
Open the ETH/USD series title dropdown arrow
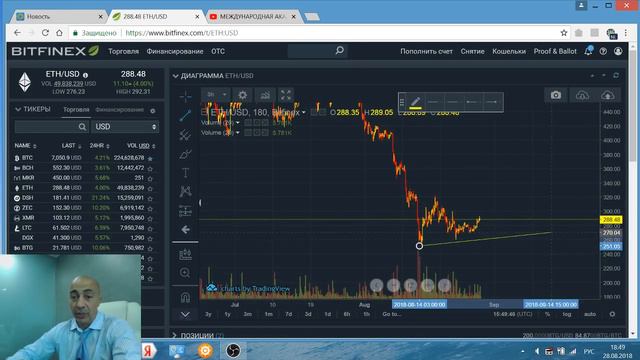tap(304, 112)
